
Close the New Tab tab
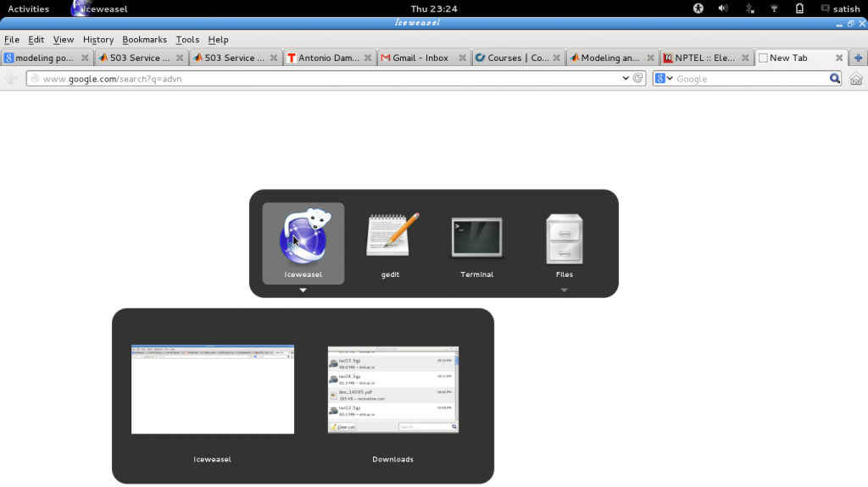click(839, 58)
